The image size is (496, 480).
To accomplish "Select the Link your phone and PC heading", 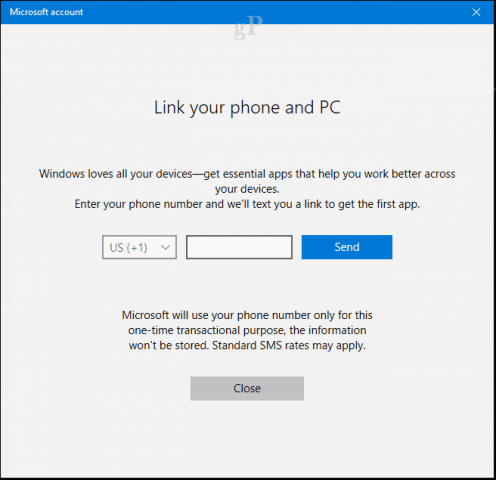I will (247, 108).
